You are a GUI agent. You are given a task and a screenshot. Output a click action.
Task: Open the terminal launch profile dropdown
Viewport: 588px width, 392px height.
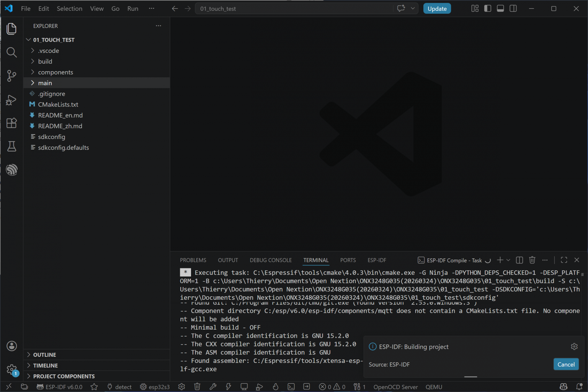508,260
